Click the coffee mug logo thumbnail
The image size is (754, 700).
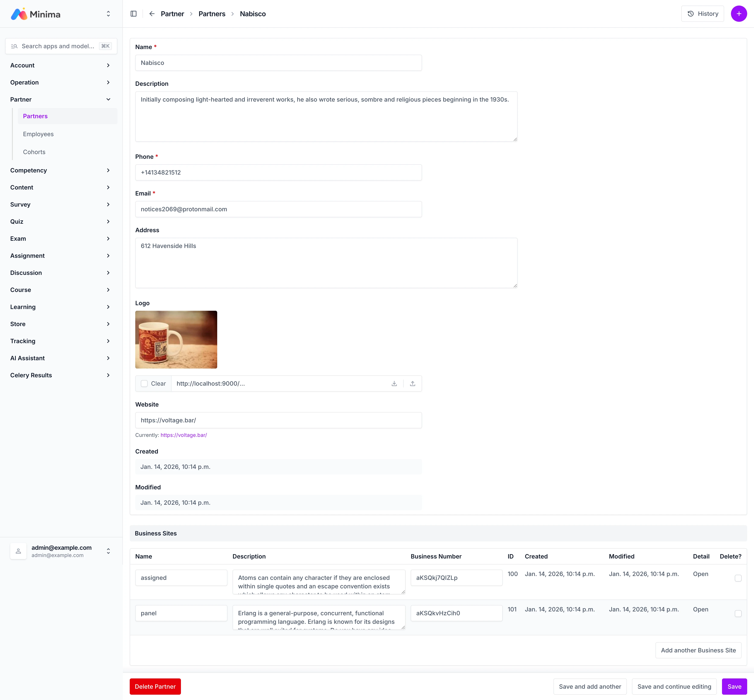tap(176, 339)
